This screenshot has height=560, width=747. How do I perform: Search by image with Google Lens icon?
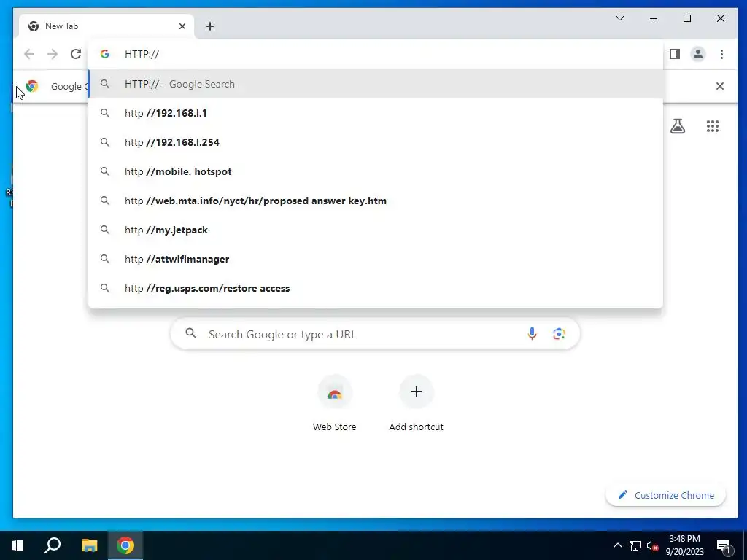point(559,334)
